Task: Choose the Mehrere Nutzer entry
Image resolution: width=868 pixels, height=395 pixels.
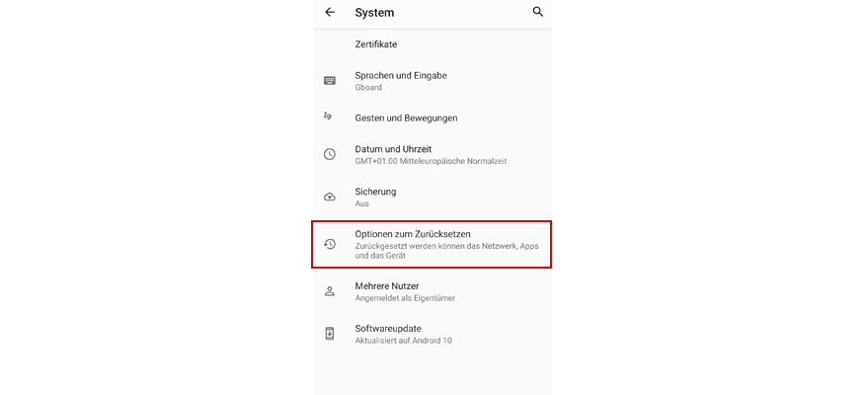Action: [387, 286]
